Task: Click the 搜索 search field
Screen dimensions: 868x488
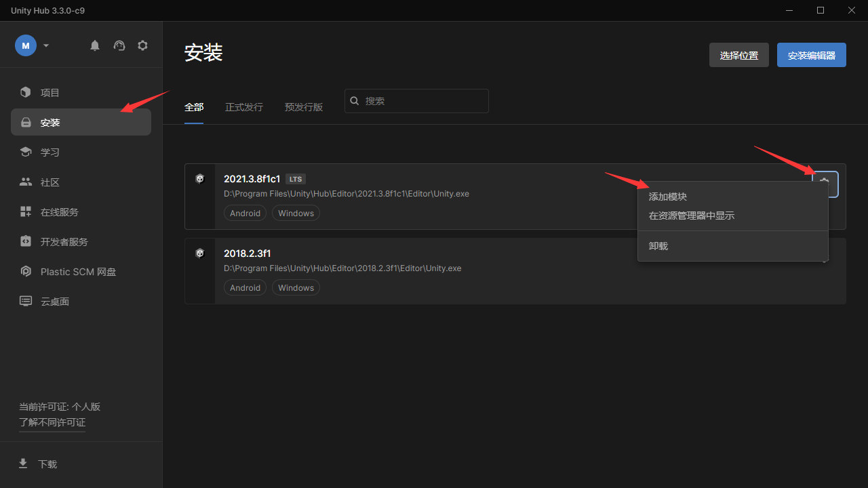Action: 416,101
